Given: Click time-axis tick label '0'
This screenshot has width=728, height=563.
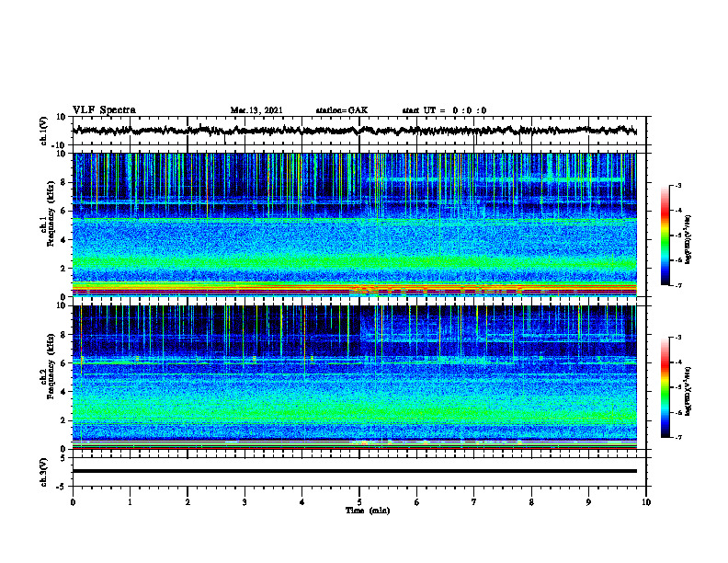Looking at the screenshot, I should [x=73, y=502].
